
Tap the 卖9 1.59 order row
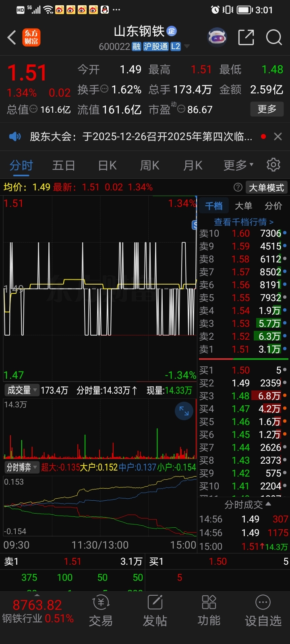point(243,246)
